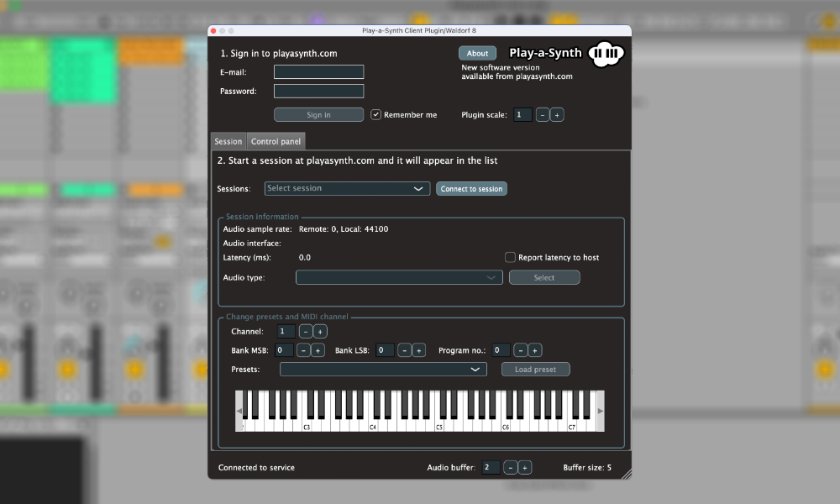Click the Bank MSB value field
Screen dimensions: 840x504
tap(284, 350)
